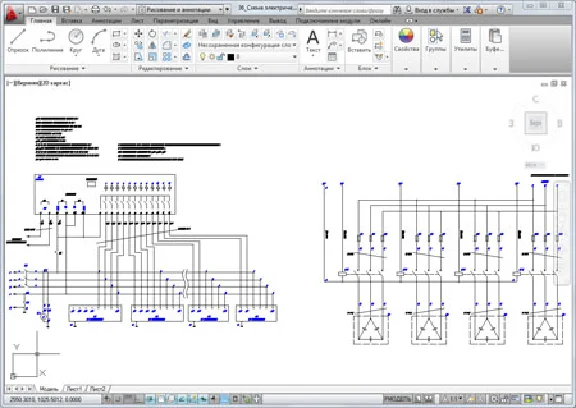The height and width of the screenshot is (408, 576).
Task: Click the Move tool icon
Action: tap(138, 34)
